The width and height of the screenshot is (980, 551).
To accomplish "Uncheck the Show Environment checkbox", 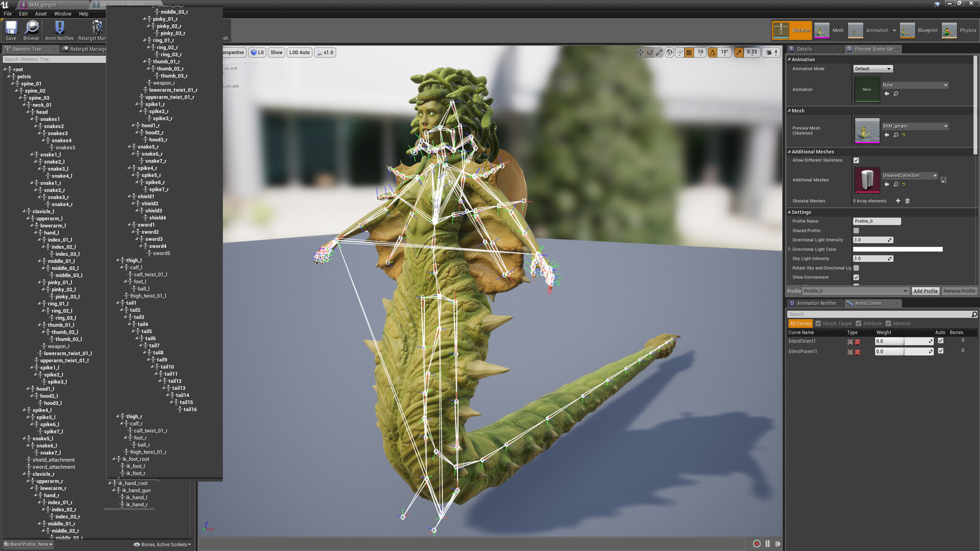I will pos(856,277).
